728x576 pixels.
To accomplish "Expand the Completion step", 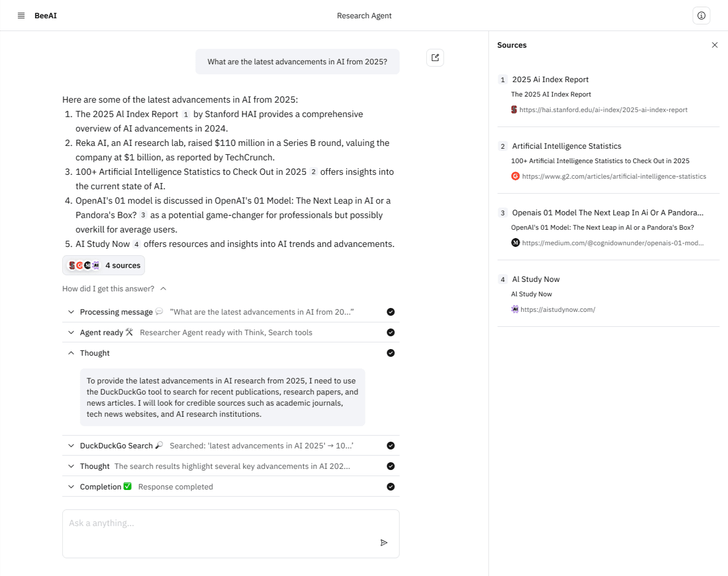I will pos(71,487).
